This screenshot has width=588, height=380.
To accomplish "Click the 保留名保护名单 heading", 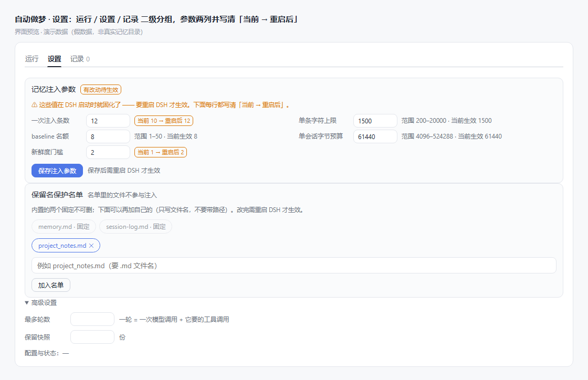I will (x=57, y=195).
